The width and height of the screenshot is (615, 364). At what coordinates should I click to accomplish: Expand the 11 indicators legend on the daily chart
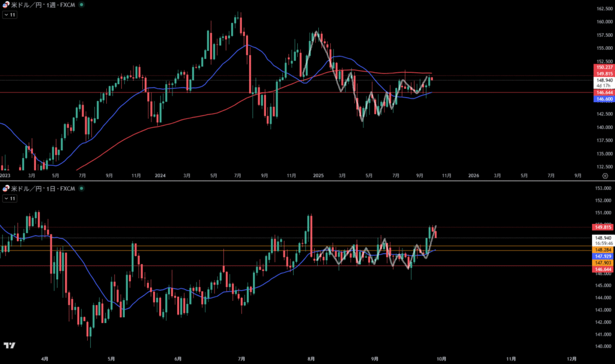coord(10,198)
